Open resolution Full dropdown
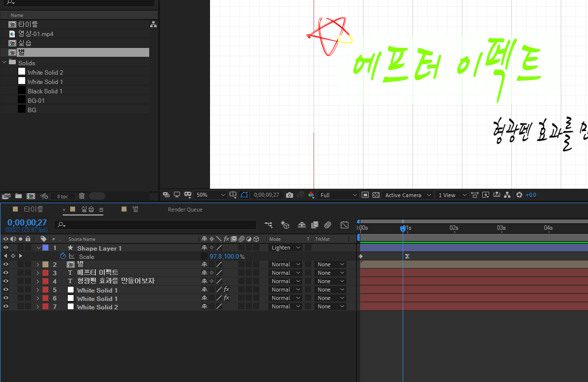This screenshot has height=382, width=588. 337,195
